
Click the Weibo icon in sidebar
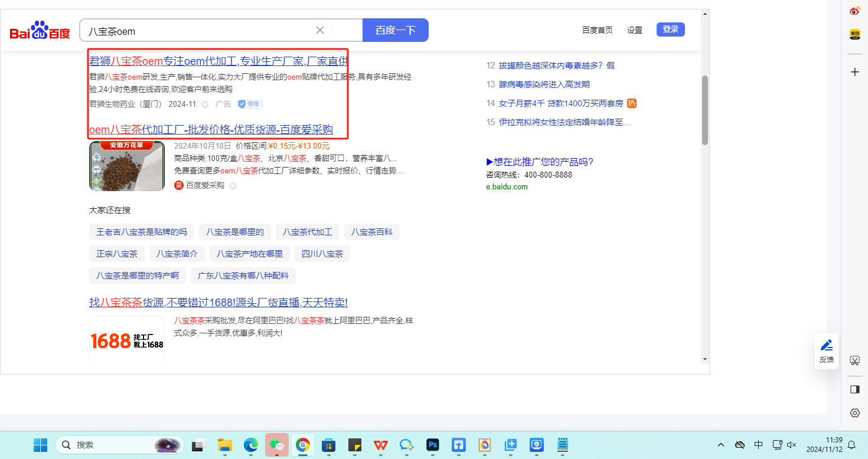(854, 11)
